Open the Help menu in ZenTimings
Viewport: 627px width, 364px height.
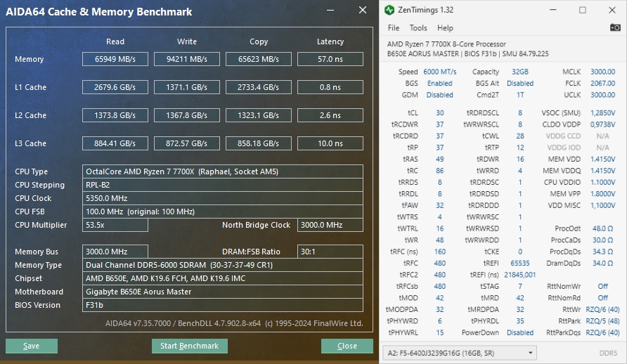[445, 28]
